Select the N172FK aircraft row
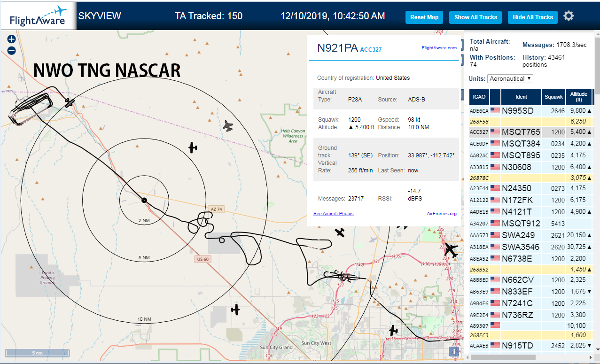The height and width of the screenshot is (364, 600). coord(531,200)
